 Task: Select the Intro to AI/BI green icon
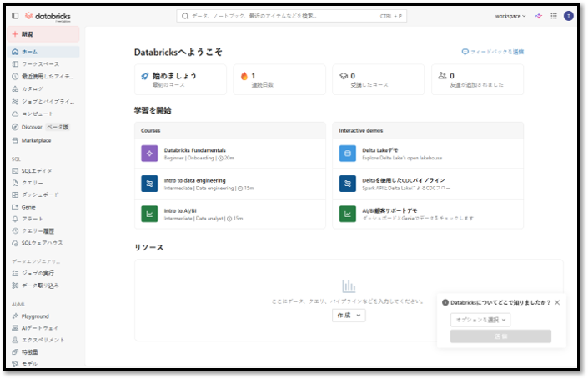pos(149,214)
